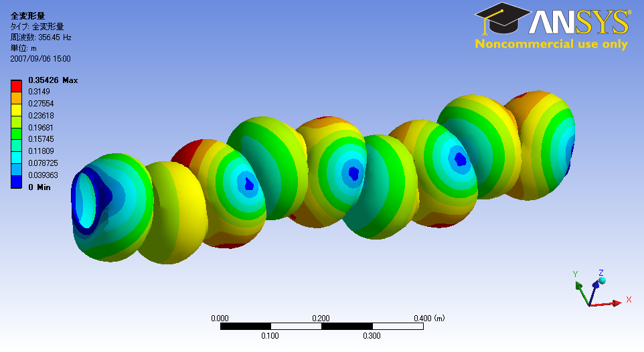Click the red X axis arrow of the triad
Viewport: 644px width, 352px height.
(606, 304)
